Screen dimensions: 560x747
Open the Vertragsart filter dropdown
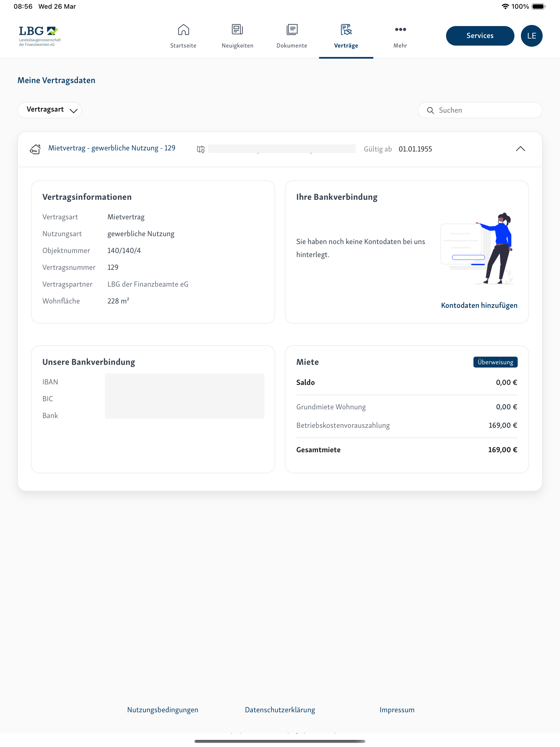point(50,110)
